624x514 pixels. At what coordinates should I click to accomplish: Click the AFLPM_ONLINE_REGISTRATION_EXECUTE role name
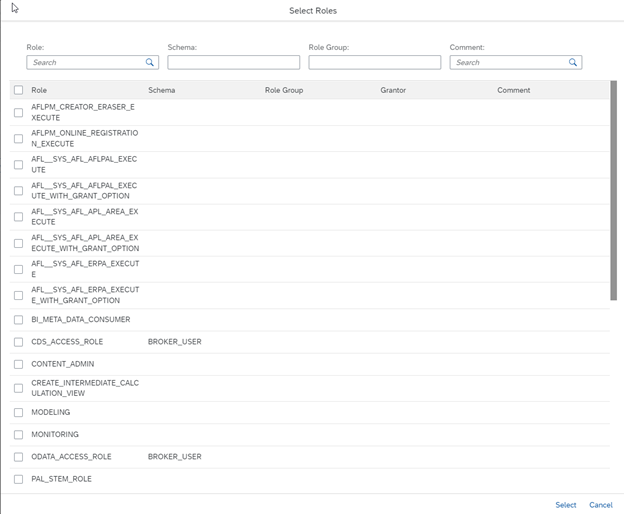point(85,138)
